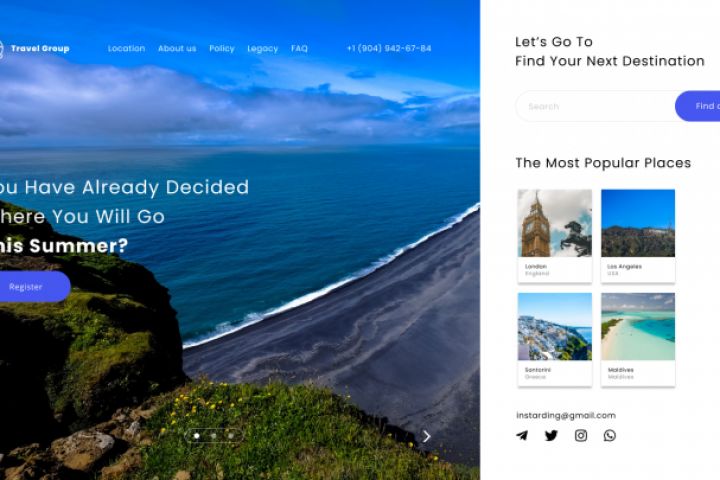Advance slider with the right chevron arrow
Screen dimensions: 720x480
tap(427, 436)
